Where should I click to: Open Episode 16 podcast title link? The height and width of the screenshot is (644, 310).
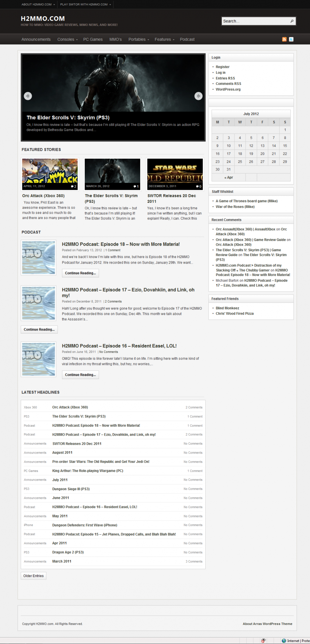[119, 346]
